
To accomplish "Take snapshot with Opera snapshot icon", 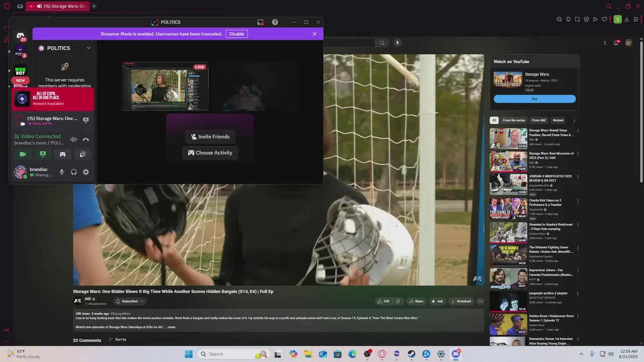I will coord(577,20).
